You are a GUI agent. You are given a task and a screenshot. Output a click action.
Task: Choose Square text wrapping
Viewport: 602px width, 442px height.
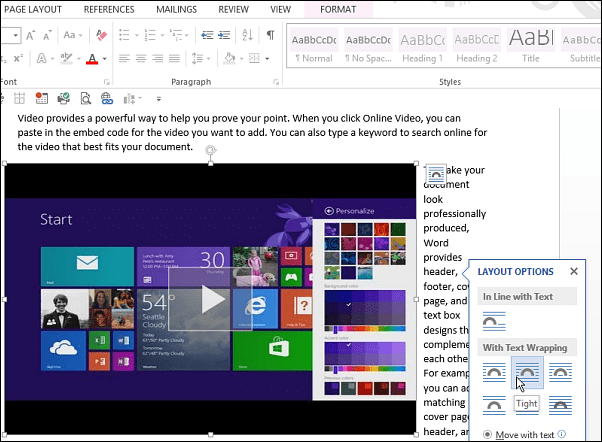point(494,372)
